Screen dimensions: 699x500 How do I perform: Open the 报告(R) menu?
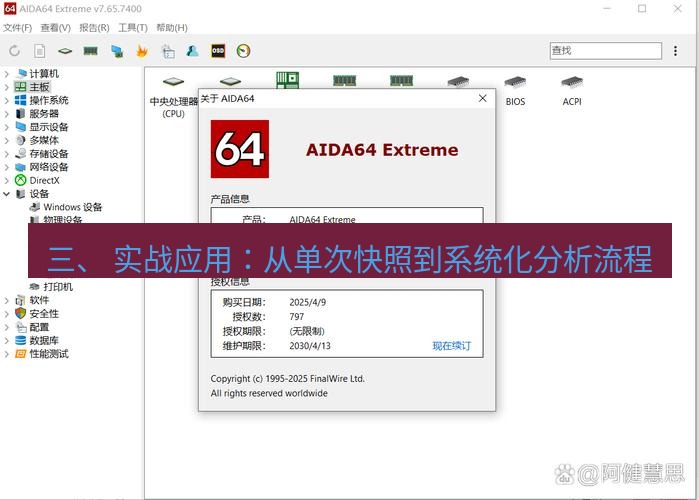[x=95, y=28]
